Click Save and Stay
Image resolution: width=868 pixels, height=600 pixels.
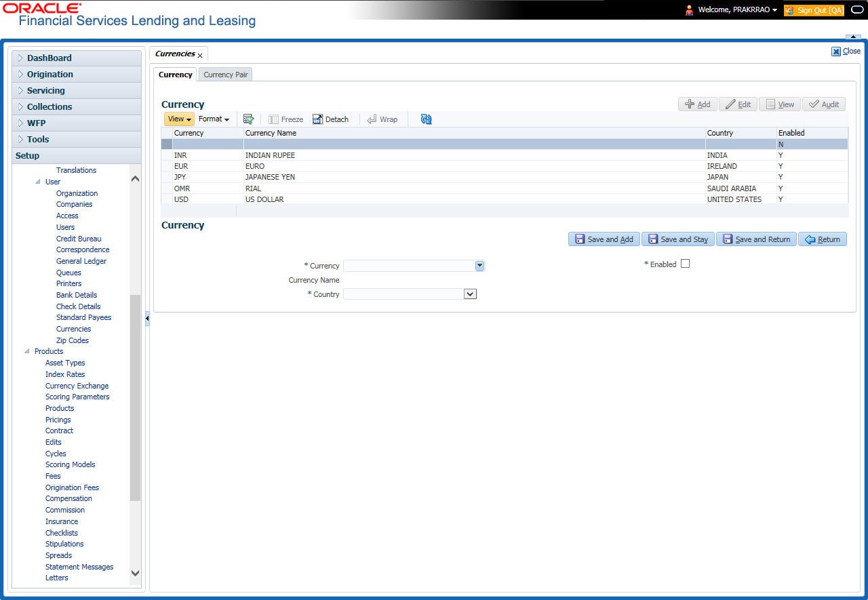[677, 239]
